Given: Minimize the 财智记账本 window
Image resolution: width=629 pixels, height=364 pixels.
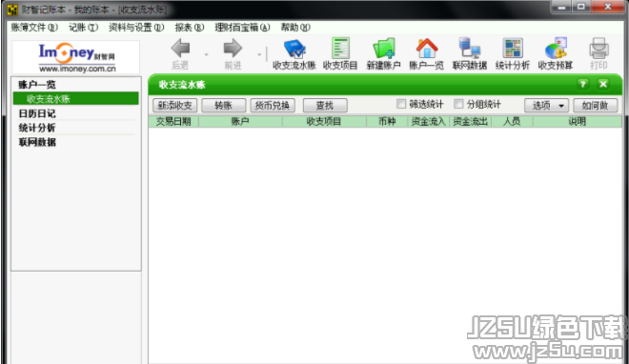Looking at the screenshot, I should pyautogui.click(x=561, y=7).
